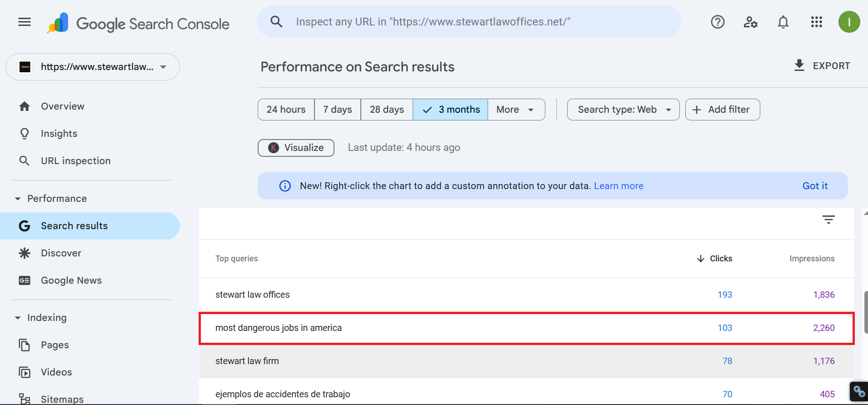Image resolution: width=868 pixels, height=405 pixels.
Task: Click the Insights lightbulb icon
Action: point(25,134)
